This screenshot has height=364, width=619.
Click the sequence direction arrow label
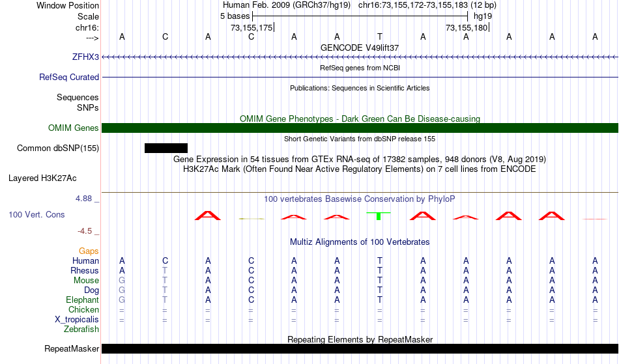coord(93,38)
